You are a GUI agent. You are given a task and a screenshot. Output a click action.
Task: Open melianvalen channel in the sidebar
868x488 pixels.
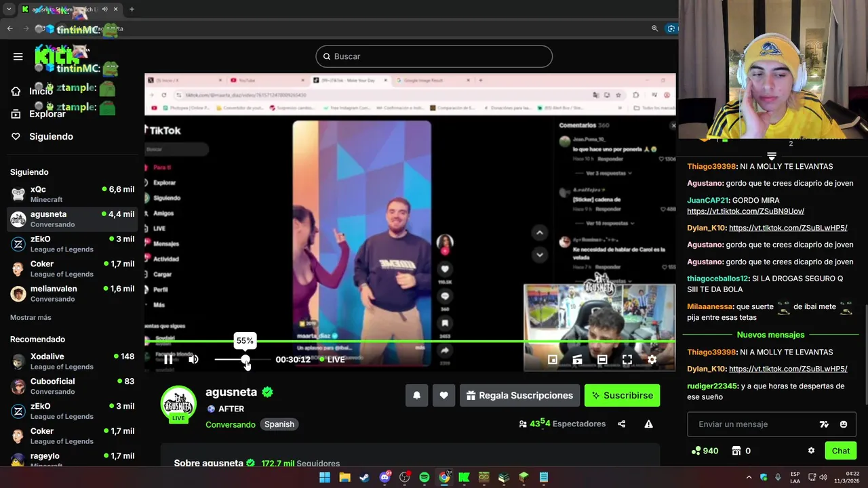[72, 293]
